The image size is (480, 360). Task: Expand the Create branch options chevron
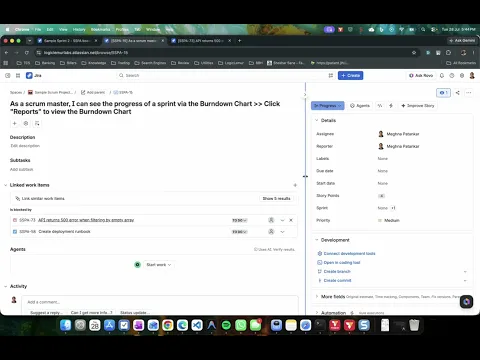(x=465, y=272)
